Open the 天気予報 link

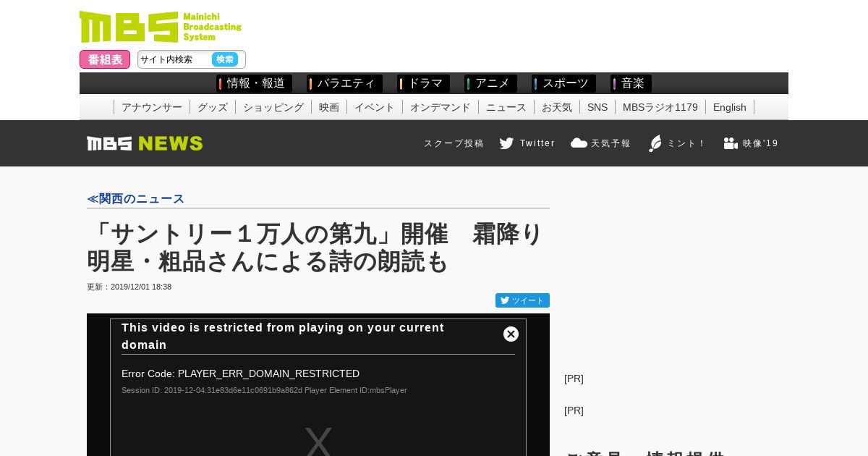611,143
